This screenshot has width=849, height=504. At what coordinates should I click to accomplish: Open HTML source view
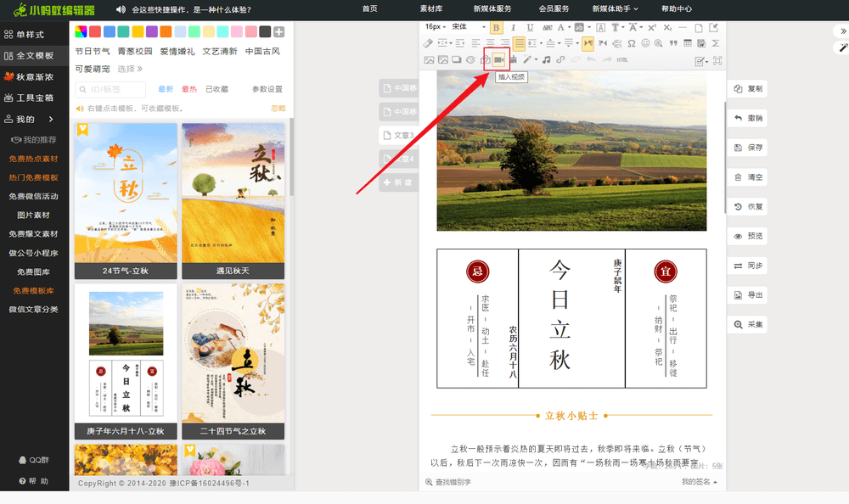(x=622, y=59)
